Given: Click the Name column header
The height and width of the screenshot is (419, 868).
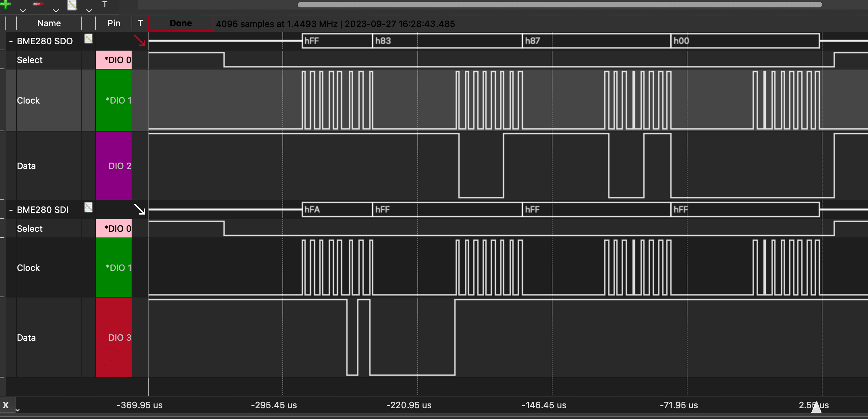Looking at the screenshot, I should click(49, 23).
